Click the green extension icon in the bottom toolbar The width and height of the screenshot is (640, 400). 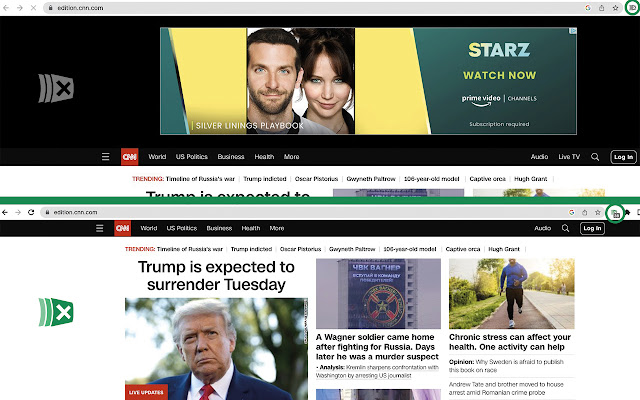(615, 213)
